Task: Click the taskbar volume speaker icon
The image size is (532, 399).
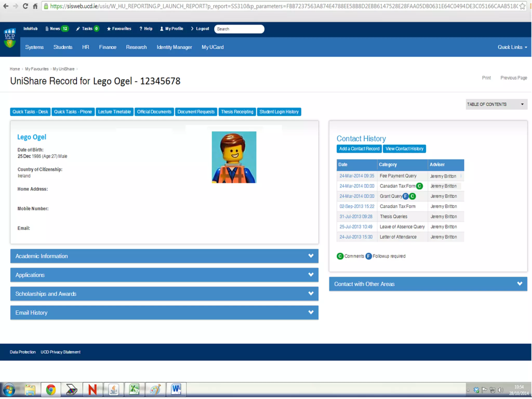Action: [x=501, y=390]
